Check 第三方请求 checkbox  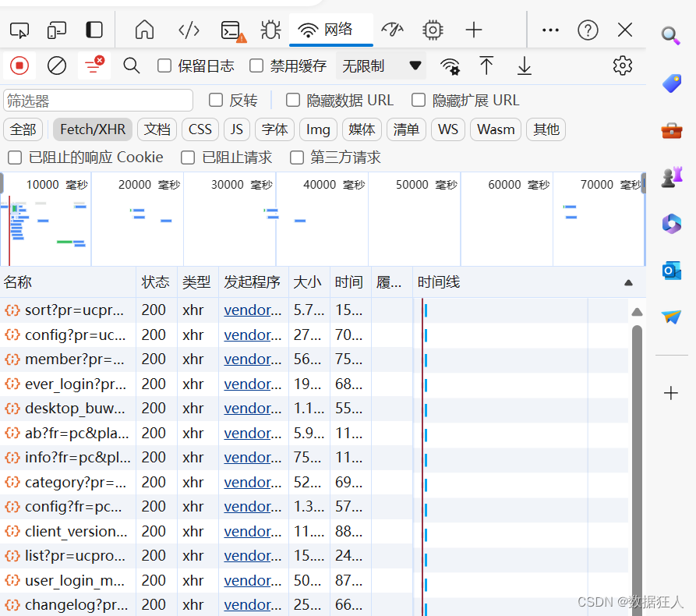[x=296, y=158]
